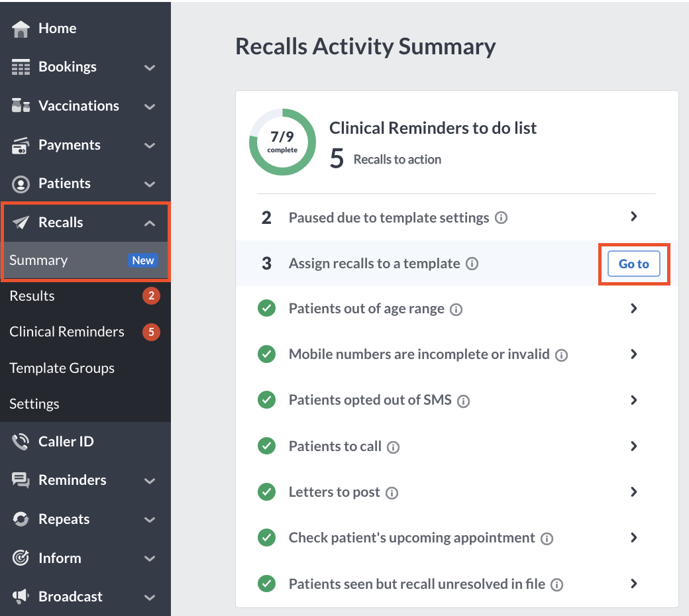689x616 pixels.
Task: Click the Payments card icon
Action: point(21,146)
